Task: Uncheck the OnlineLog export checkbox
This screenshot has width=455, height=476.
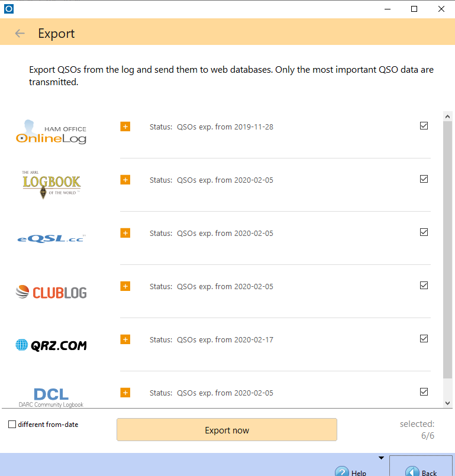Action: coord(424,126)
